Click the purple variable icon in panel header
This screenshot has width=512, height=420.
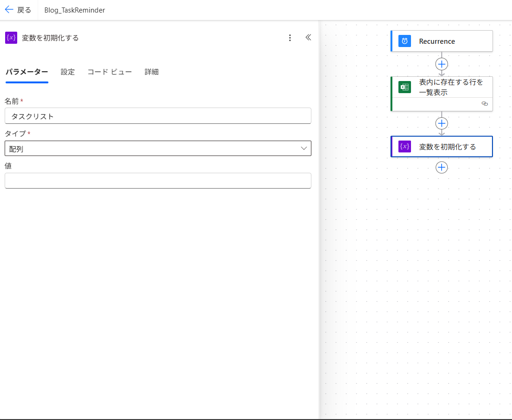point(11,38)
